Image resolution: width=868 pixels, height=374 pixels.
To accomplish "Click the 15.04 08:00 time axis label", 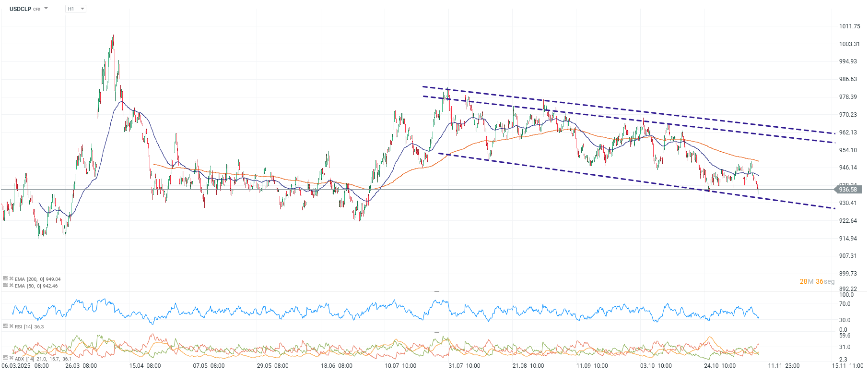I will 145,366.
